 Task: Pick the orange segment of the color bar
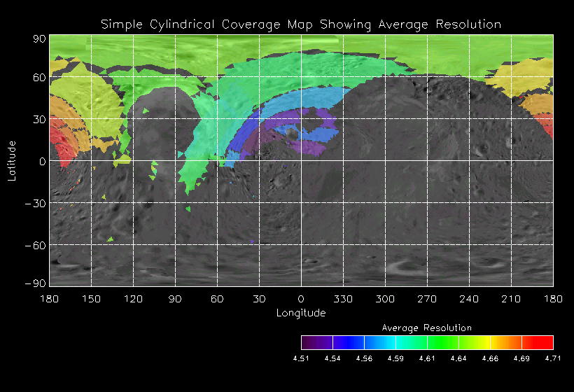[x=506, y=342]
